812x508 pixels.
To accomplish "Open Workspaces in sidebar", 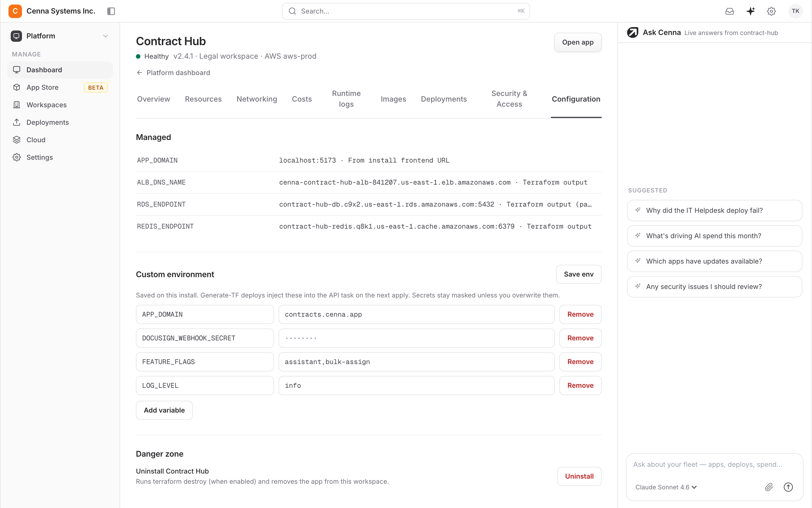I will pos(60,105).
